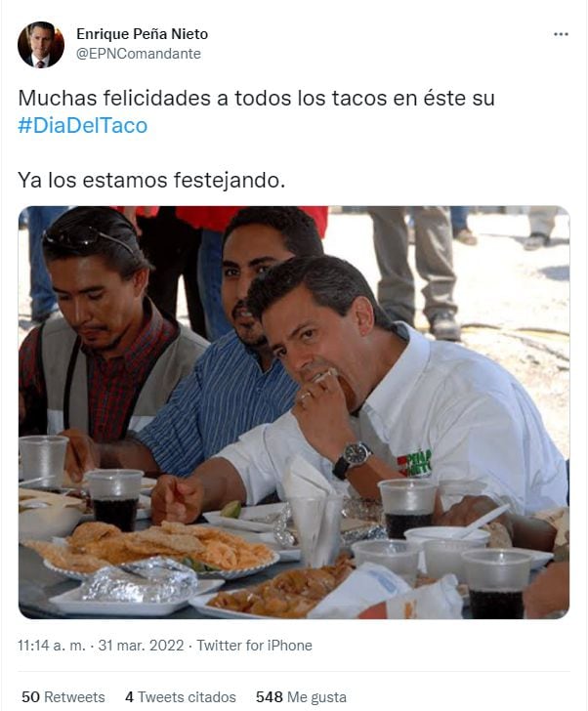View the 50 Retweets list
The height and width of the screenshot is (711, 588).
[63, 696]
